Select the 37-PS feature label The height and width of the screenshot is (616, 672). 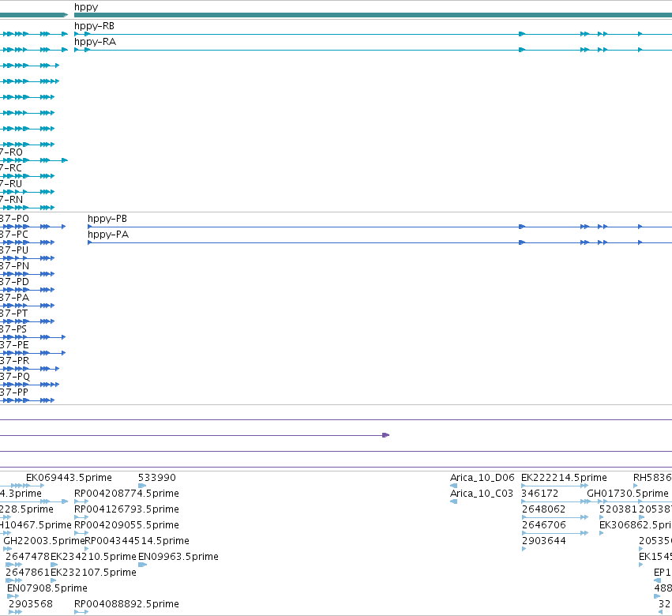(x=13, y=329)
